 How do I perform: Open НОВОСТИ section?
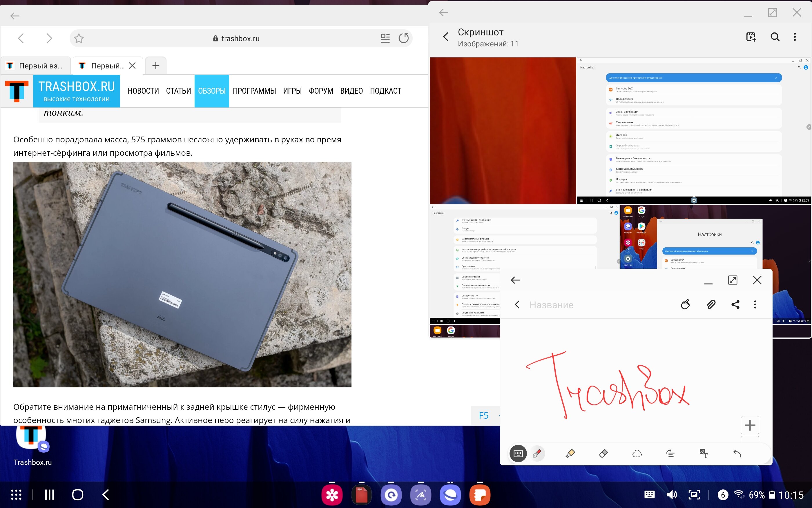click(x=143, y=91)
